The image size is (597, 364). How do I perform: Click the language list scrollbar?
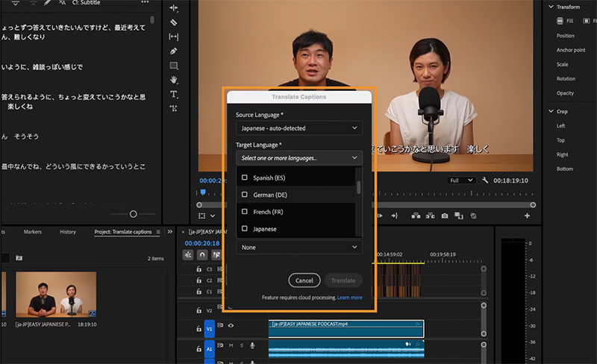click(x=358, y=187)
